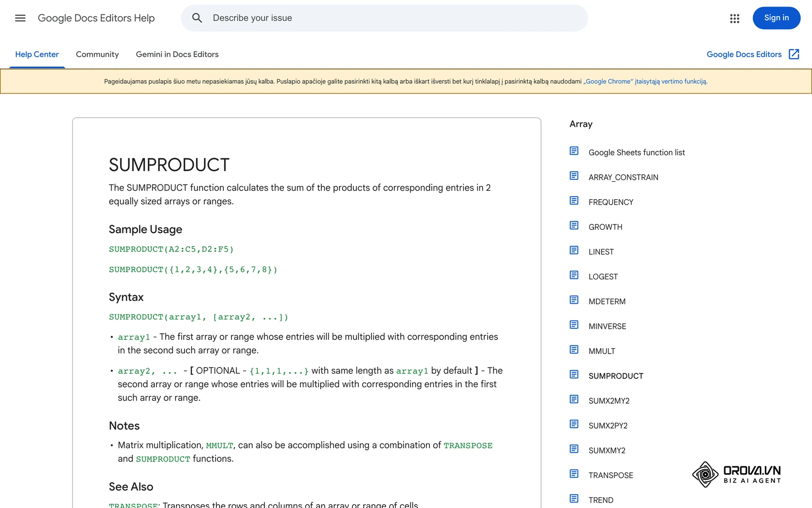Open the LOGEST sidebar article
Viewport: 812px width, 508px height.
(x=603, y=277)
